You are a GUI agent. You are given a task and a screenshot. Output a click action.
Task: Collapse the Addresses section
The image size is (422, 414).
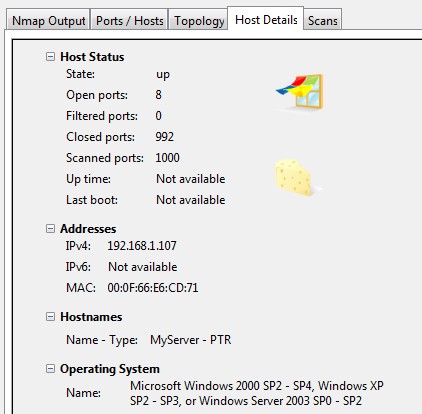point(50,228)
